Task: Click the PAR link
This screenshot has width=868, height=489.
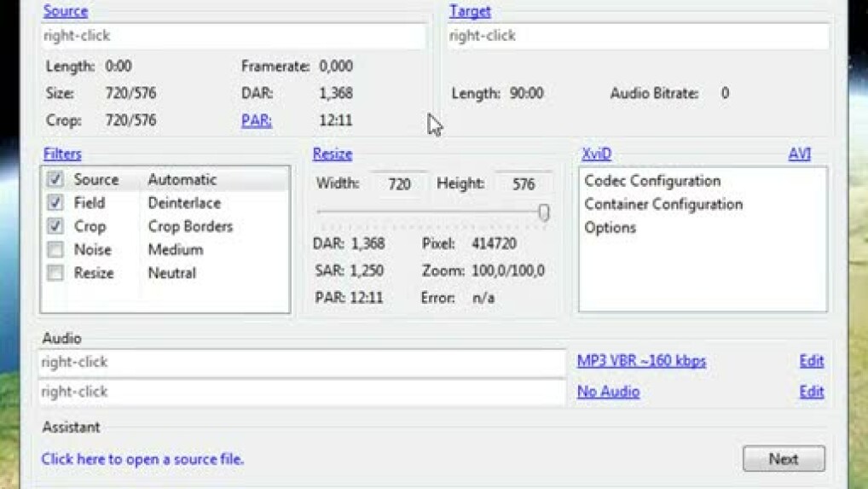Action: (256, 120)
